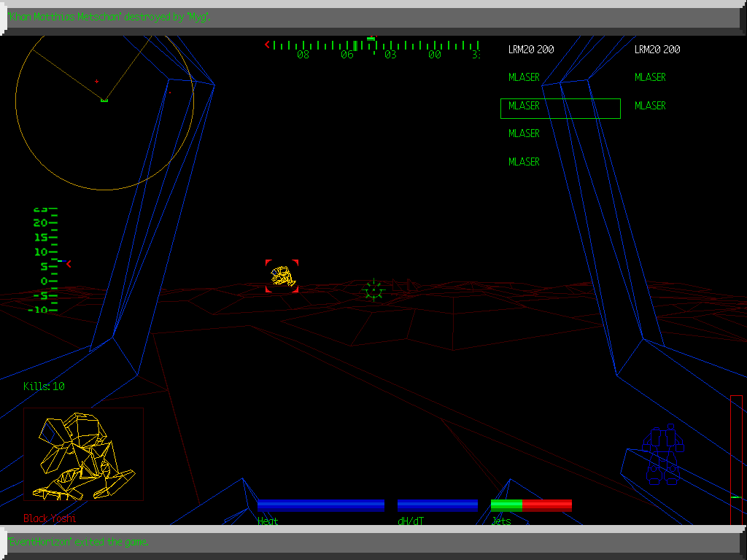Click the blue Heat level bar
This screenshot has width=747, height=560.
click(321, 505)
